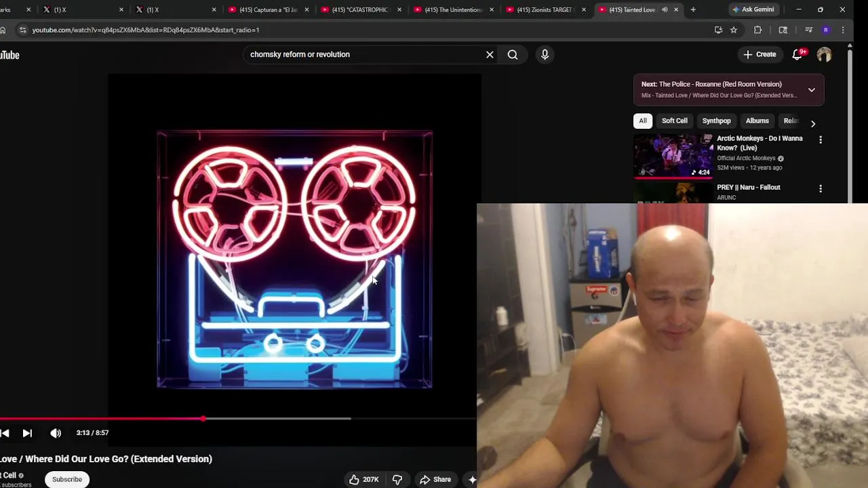
Task: Open the Chrome side panel icon
Action: coord(783,30)
